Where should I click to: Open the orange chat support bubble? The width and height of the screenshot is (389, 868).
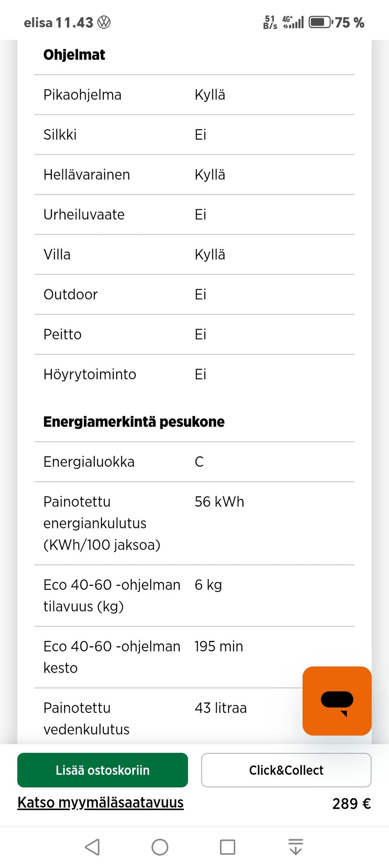337,701
